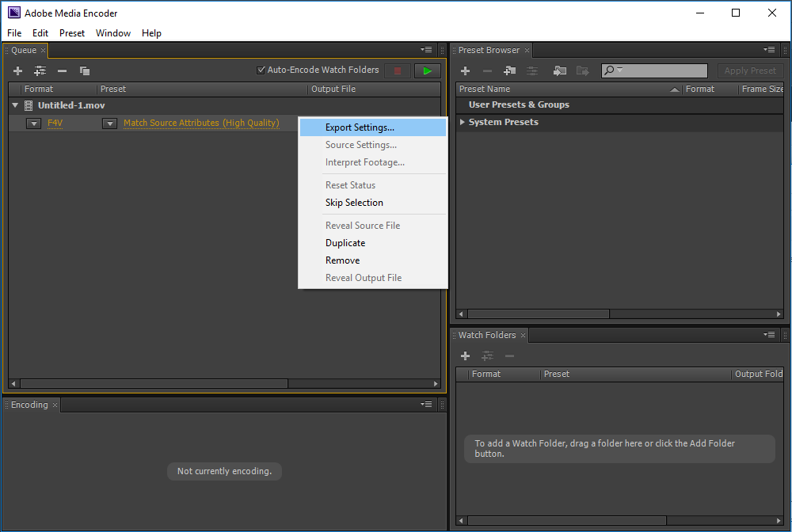Click the Add Output icon in Watch Folders
Viewport: 792px width, 532px height.
[x=487, y=355]
